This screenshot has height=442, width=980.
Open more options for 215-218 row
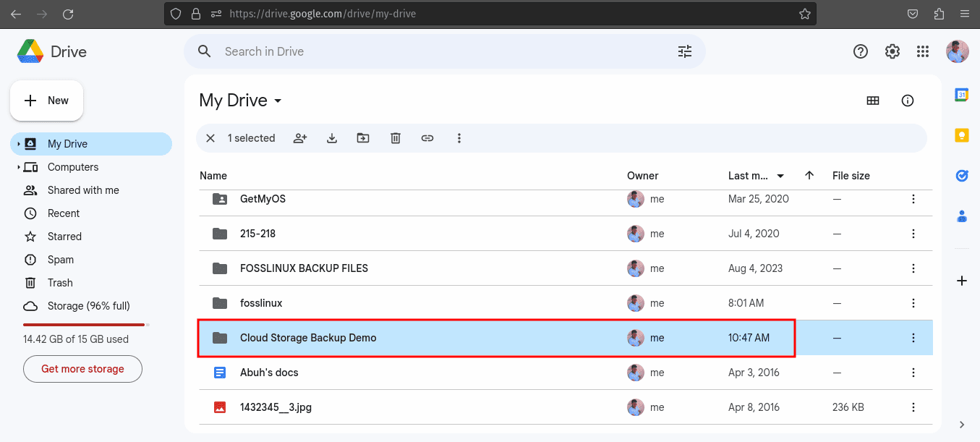tap(913, 234)
